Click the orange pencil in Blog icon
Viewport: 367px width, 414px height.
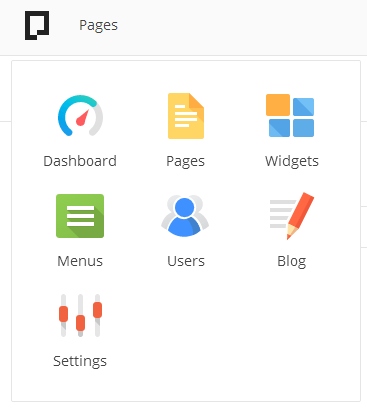[x=300, y=215]
